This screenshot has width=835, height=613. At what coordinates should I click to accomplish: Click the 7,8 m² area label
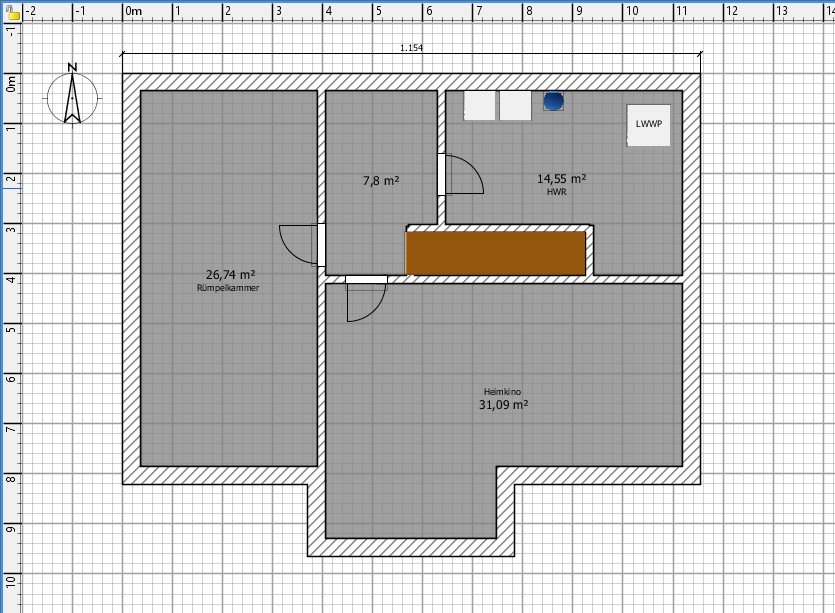point(380,181)
